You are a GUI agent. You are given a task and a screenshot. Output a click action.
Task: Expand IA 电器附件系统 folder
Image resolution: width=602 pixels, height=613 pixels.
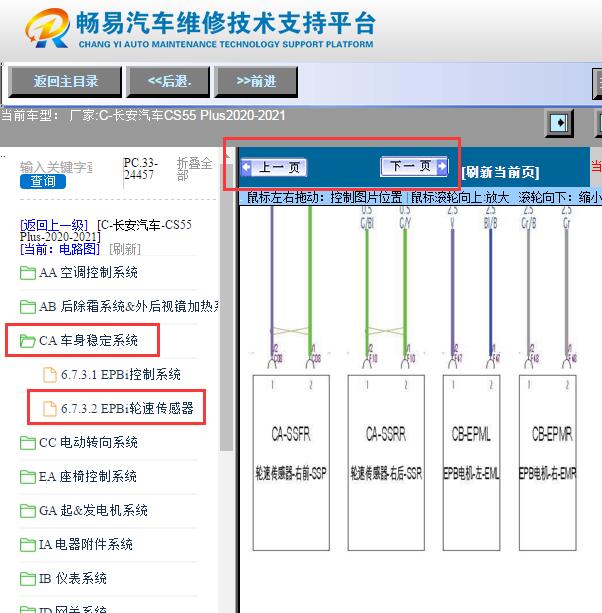[x=86, y=544]
